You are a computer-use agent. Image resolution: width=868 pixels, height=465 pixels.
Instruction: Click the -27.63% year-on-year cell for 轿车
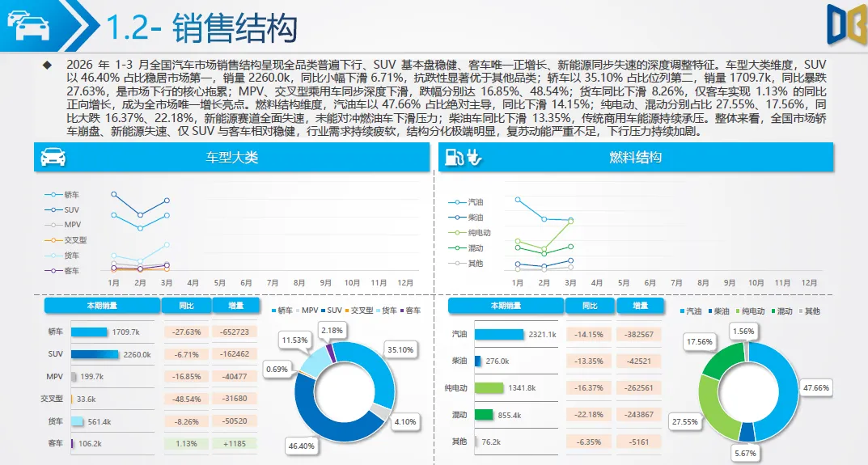[187, 332]
